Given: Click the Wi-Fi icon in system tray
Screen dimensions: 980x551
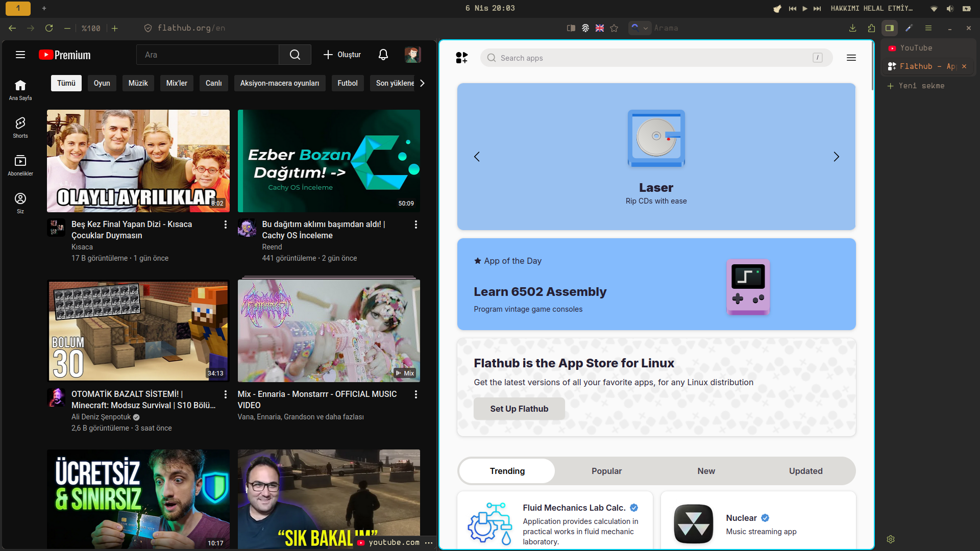Looking at the screenshot, I should [934, 8].
